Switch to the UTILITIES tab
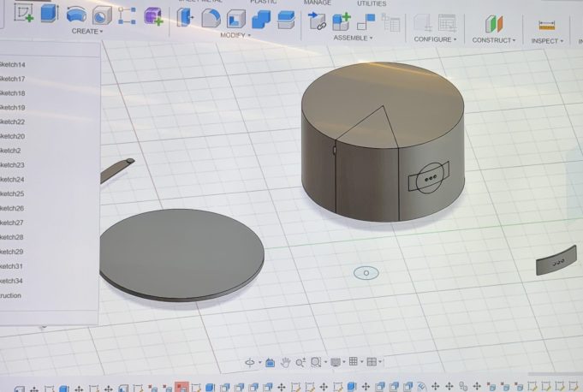 pyautogui.click(x=371, y=3)
